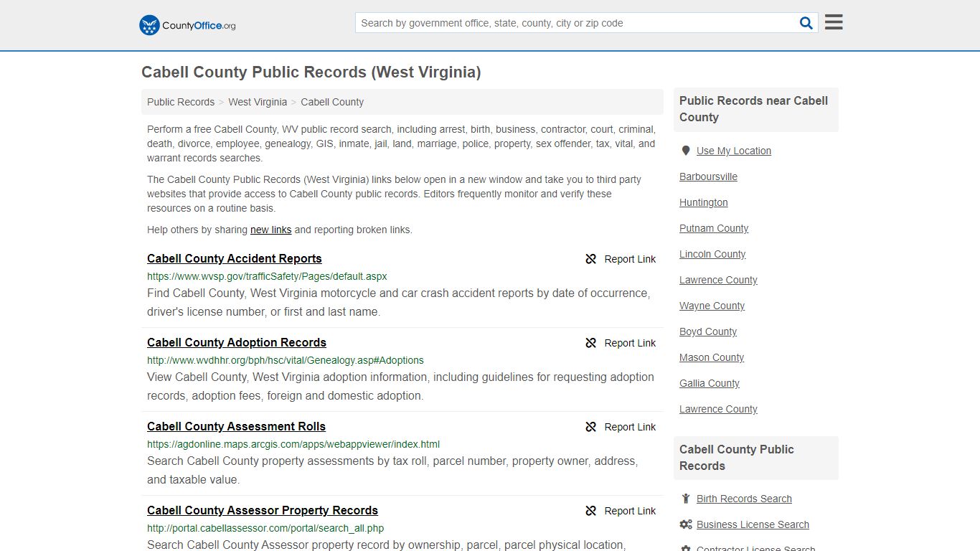This screenshot has width=980, height=551.
Task: Click the location pin icon beside Use My Location
Action: tap(686, 151)
